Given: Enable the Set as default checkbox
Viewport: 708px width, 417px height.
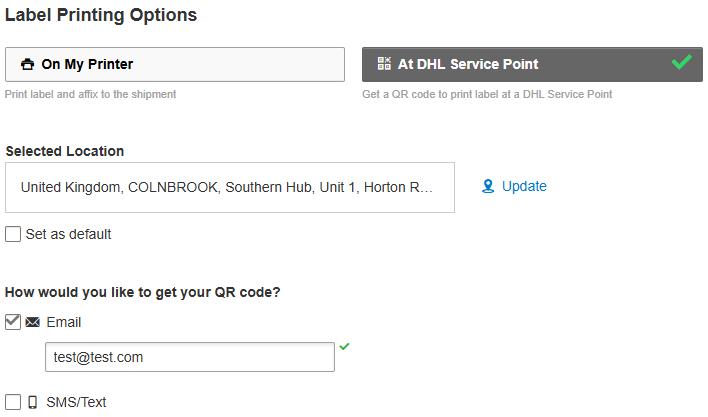Looking at the screenshot, I should 13,234.
